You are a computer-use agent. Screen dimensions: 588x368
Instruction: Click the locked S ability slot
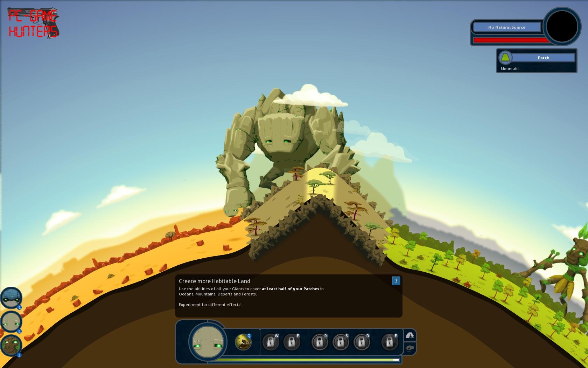[340, 342]
